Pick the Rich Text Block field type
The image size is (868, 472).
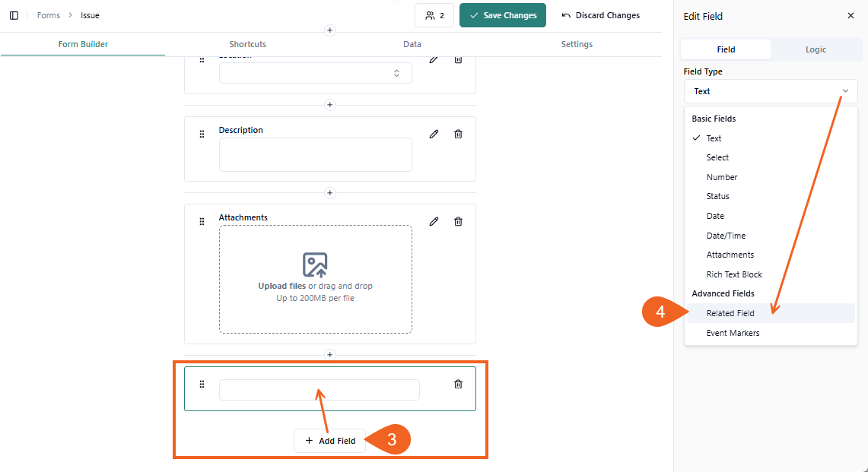[x=733, y=274]
